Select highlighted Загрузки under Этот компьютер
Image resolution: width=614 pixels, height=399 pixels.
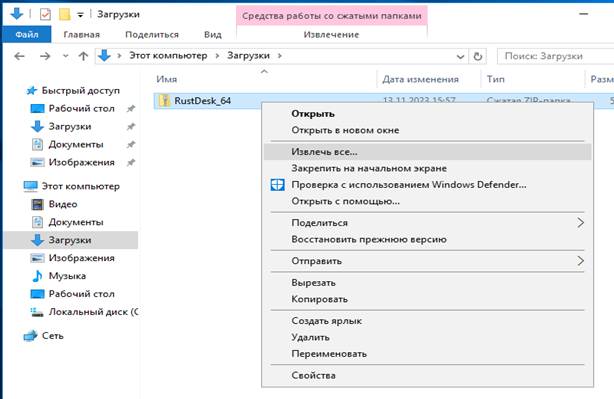(71, 240)
